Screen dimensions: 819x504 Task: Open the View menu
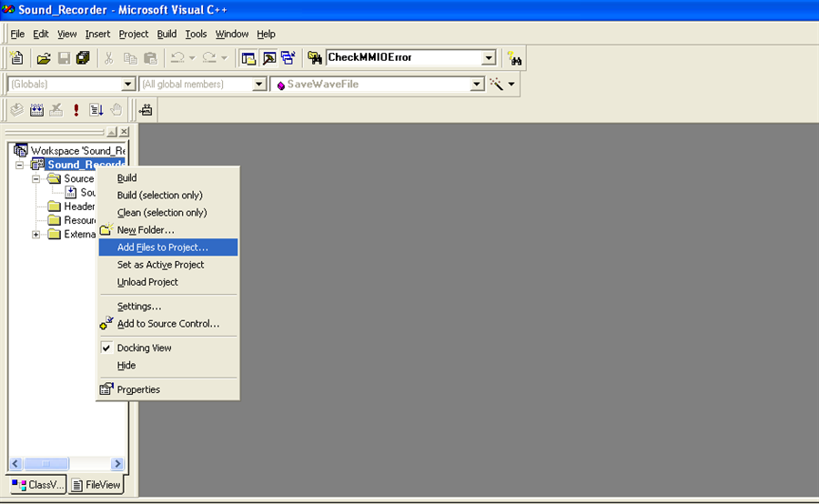(66, 34)
